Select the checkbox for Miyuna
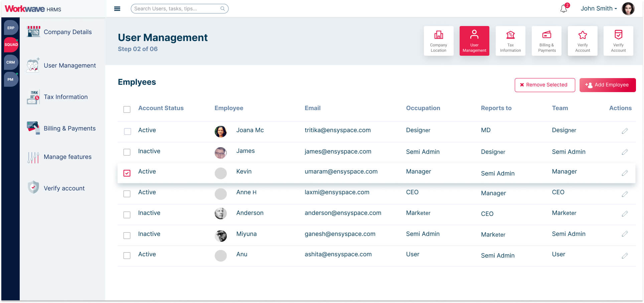Viewport: 644px width, 303px height. [127, 236]
